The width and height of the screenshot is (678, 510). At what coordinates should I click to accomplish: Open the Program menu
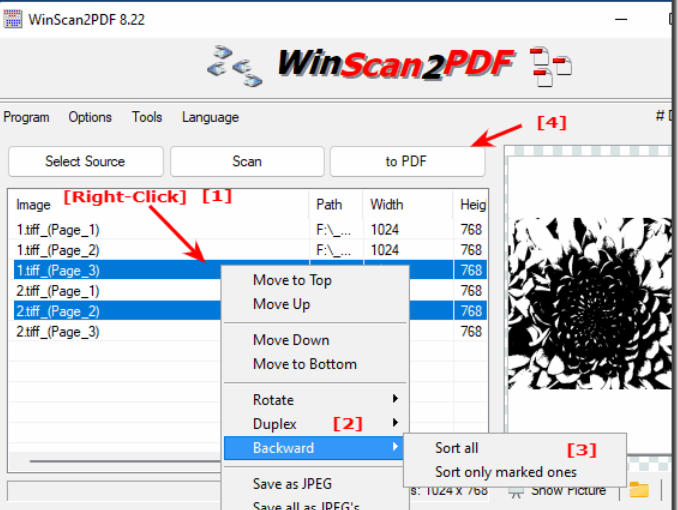(x=26, y=117)
